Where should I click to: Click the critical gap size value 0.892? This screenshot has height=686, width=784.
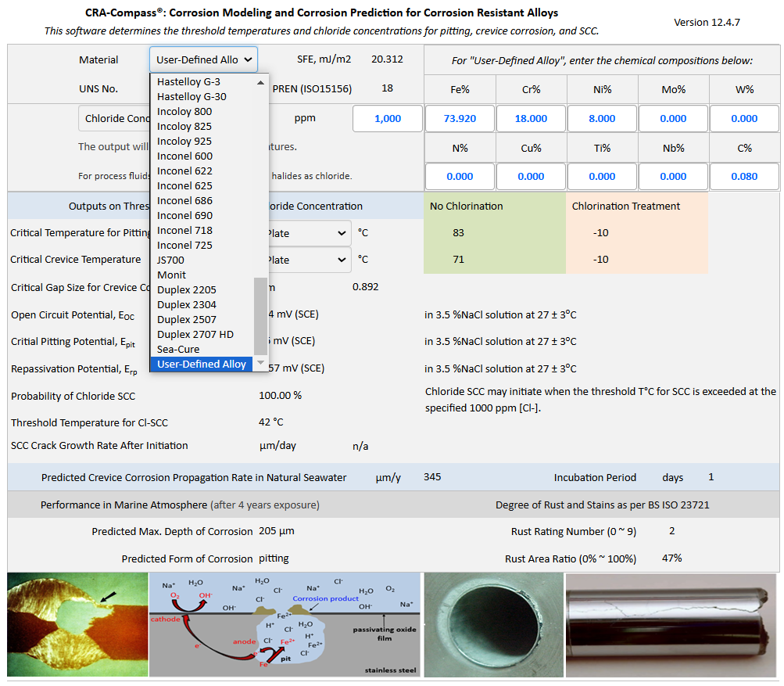(x=366, y=287)
